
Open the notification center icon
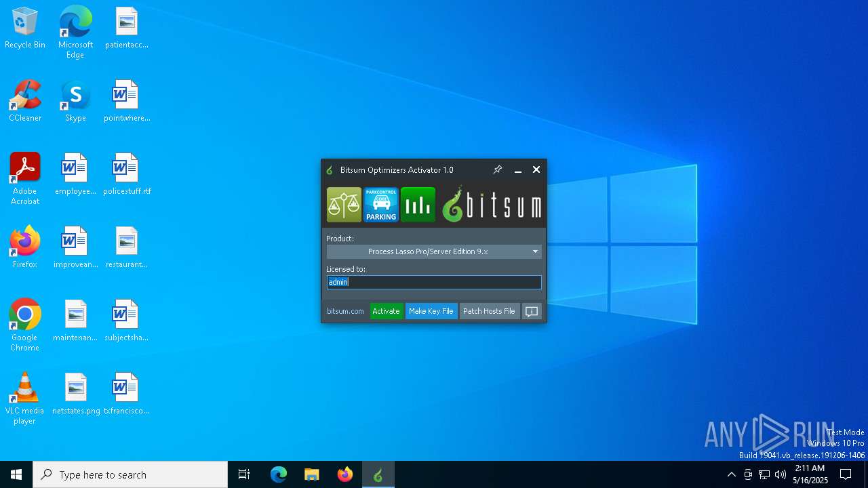[846, 474]
